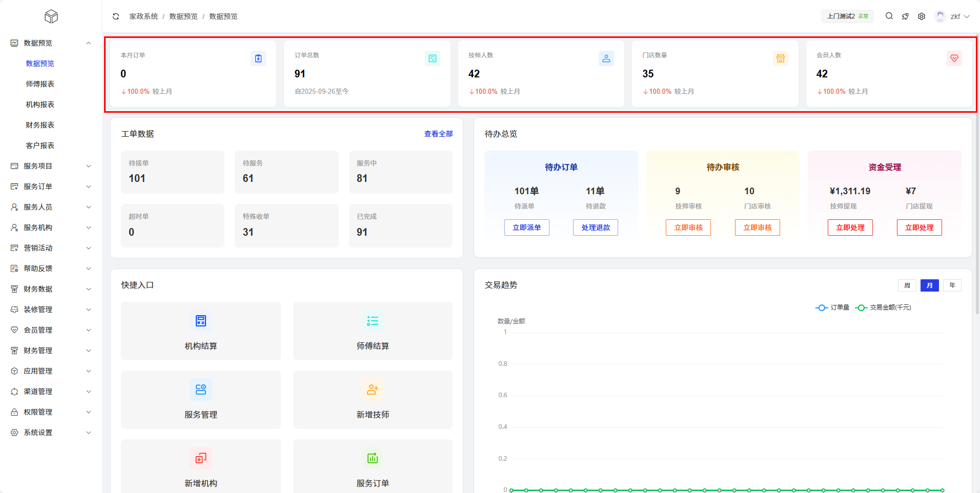Click 查看全部 link in 工单数据

(x=438, y=134)
